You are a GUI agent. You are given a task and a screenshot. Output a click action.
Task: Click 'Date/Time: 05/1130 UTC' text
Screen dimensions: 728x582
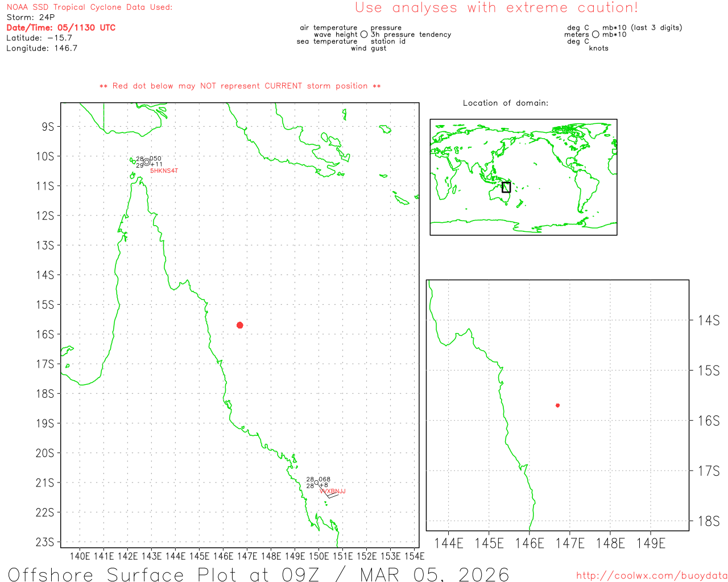[x=61, y=28]
